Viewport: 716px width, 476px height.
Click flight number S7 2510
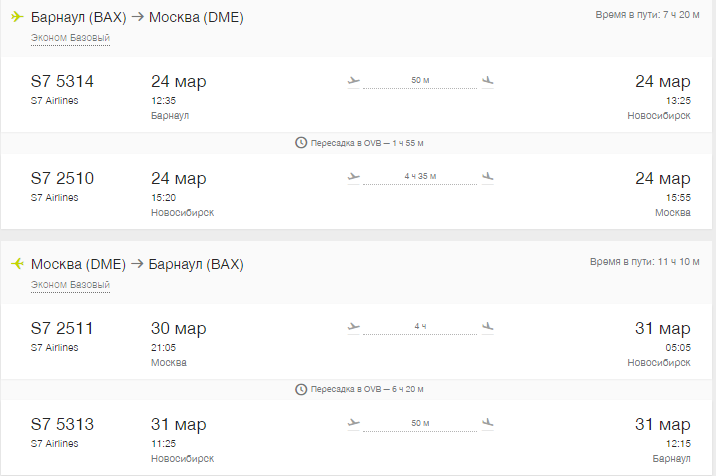[62, 178]
